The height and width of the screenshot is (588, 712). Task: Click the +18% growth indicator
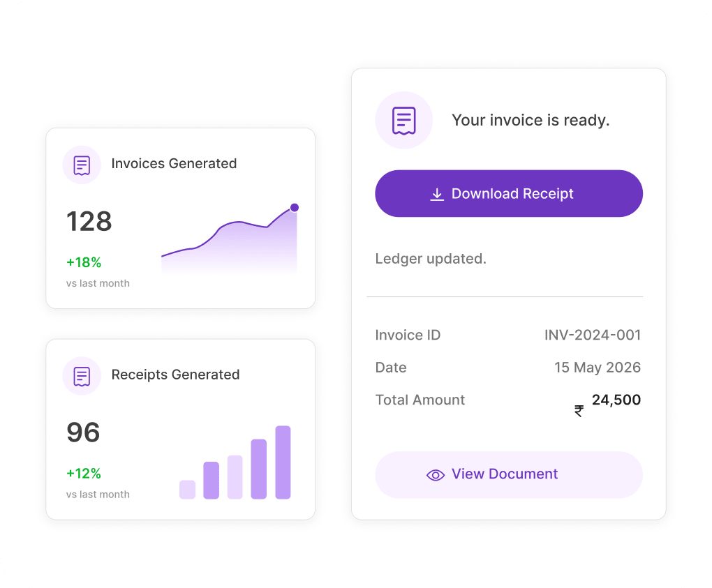(84, 262)
